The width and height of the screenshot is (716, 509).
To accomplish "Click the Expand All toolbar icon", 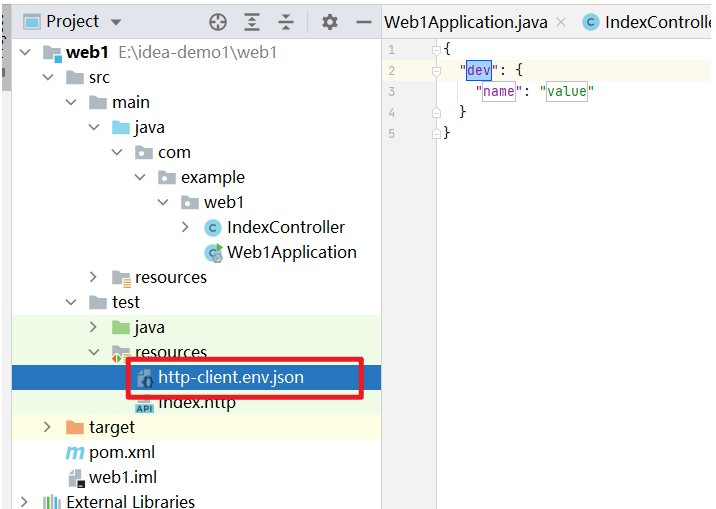I will pyautogui.click(x=252, y=22).
